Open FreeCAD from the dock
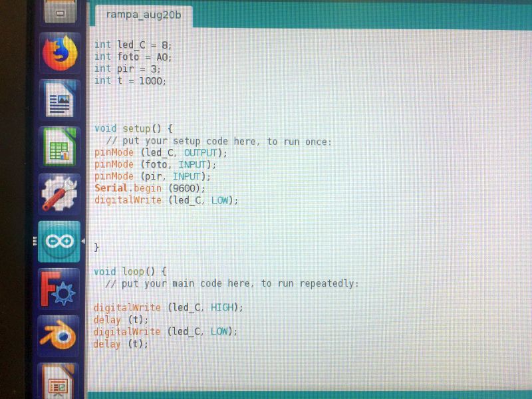 pos(59,289)
